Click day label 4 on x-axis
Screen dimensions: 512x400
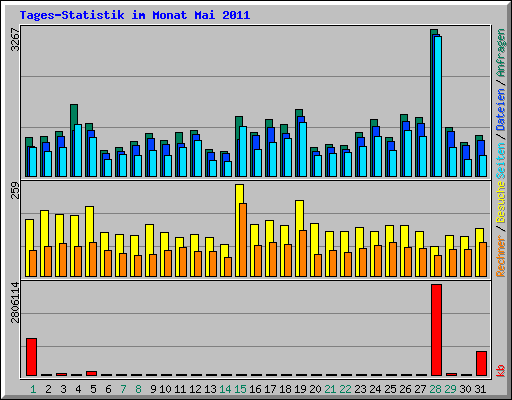78,389
